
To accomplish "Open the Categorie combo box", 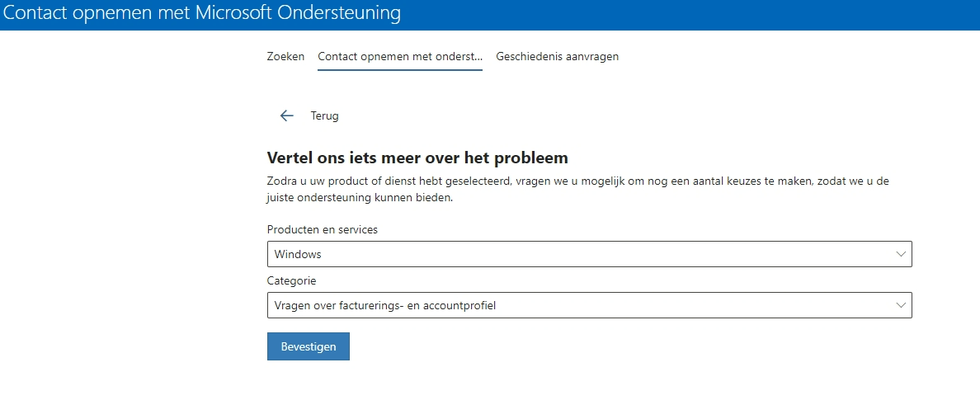I will click(589, 305).
